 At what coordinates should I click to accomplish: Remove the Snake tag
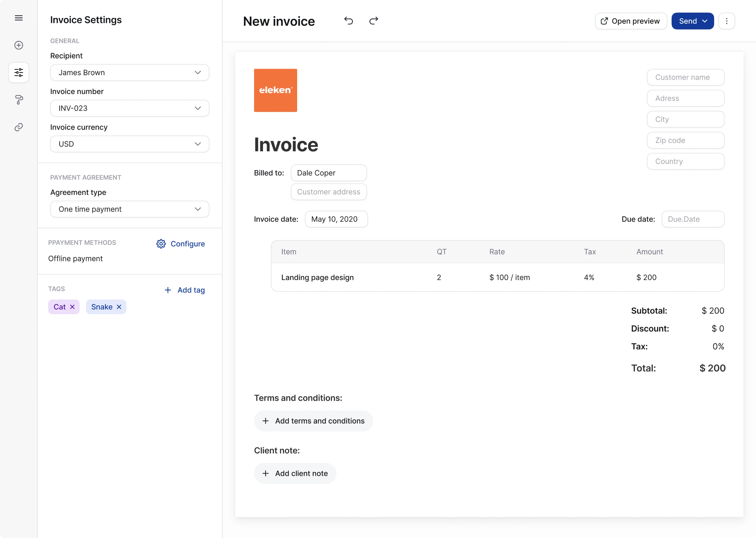119,307
